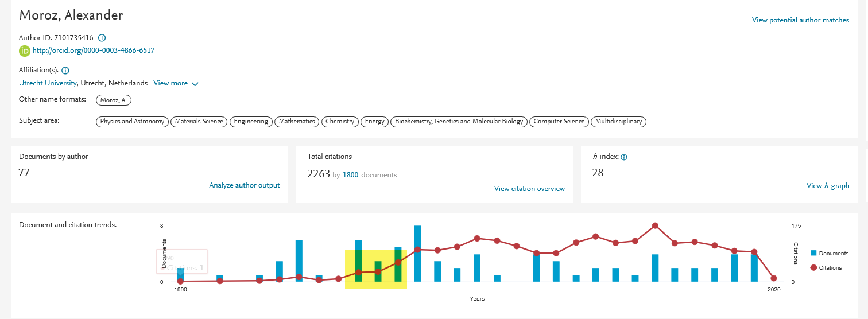The height and width of the screenshot is (319, 868).
Task: Click the highest red citation point
Action: 655,226
